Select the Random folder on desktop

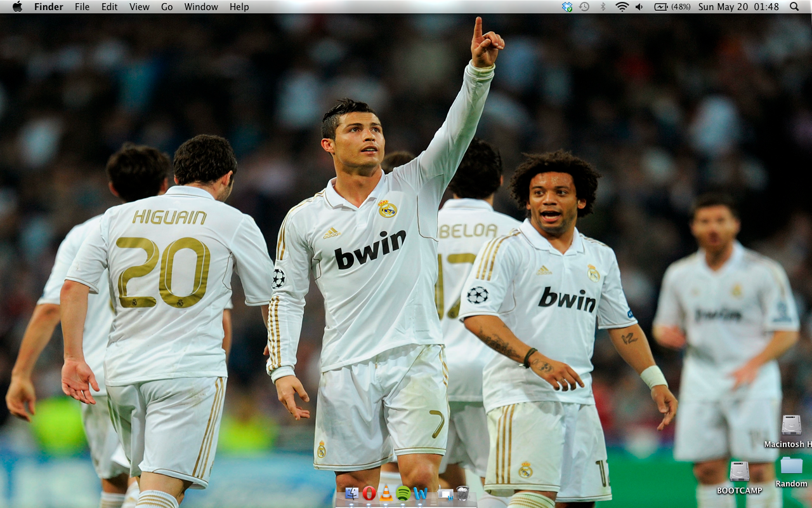tap(792, 465)
